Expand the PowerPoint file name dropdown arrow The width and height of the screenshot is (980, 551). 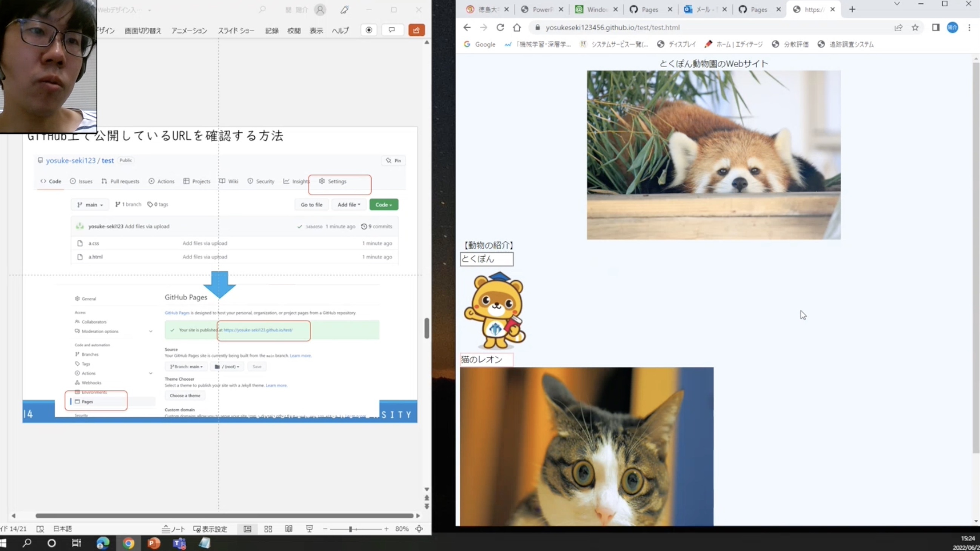pos(149,10)
